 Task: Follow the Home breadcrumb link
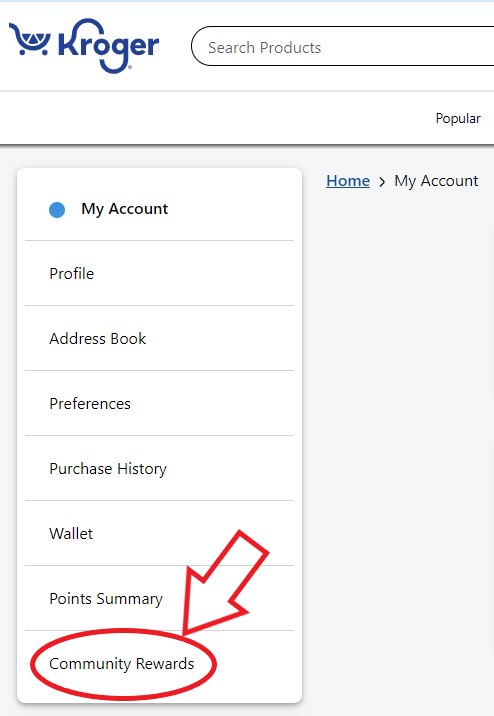[x=348, y=181]
